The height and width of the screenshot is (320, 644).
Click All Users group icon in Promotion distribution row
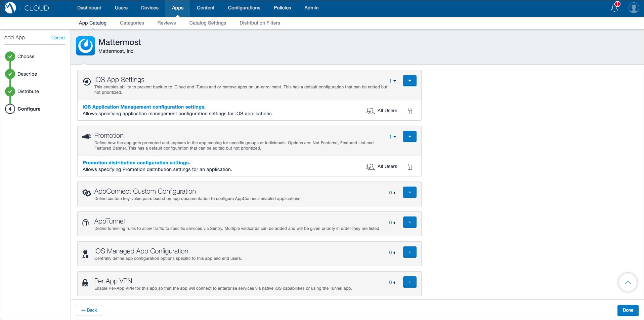click(370, 167)
